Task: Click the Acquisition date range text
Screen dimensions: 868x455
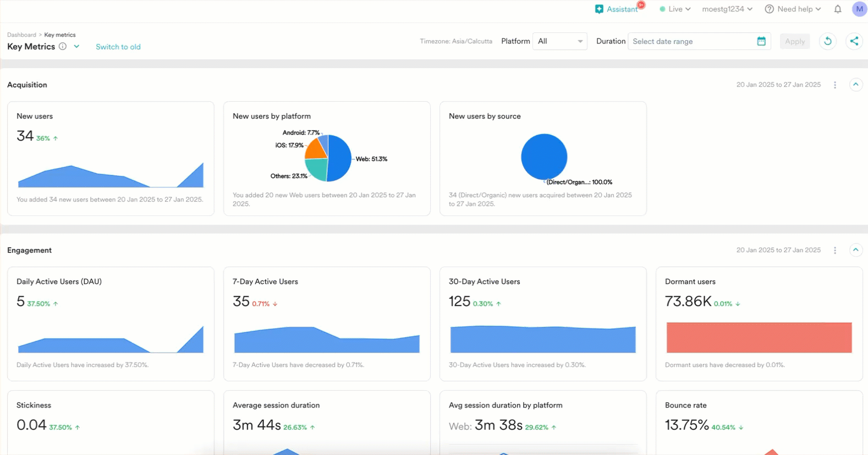Action: [x=778, y=85]
